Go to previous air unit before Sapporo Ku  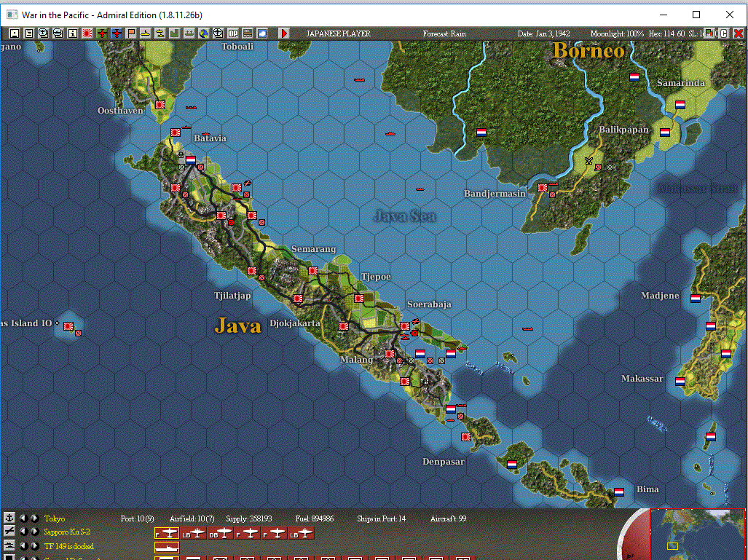23,532
